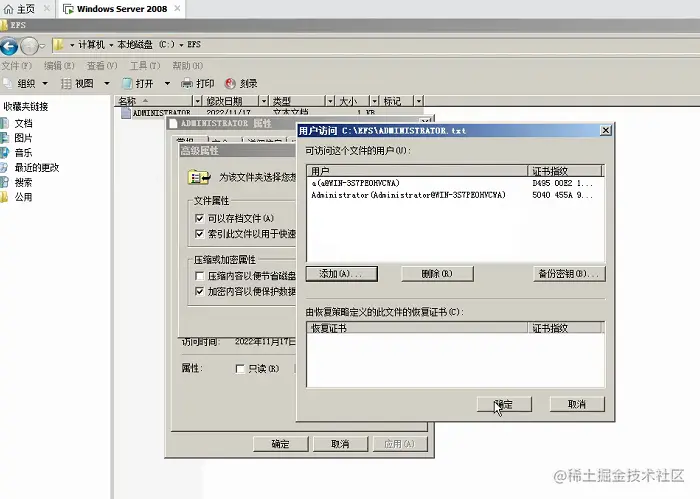Expand the 打开 dropdown arrow
Image resolution: width=700 pixels, height=499 pixels.
(x=167, y=83)
